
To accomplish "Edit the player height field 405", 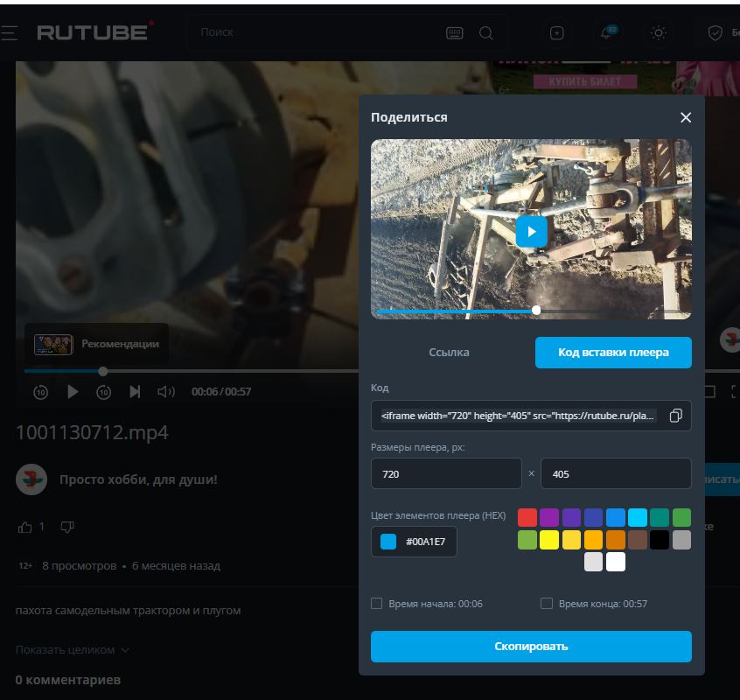I will click(x=616, y=473).
